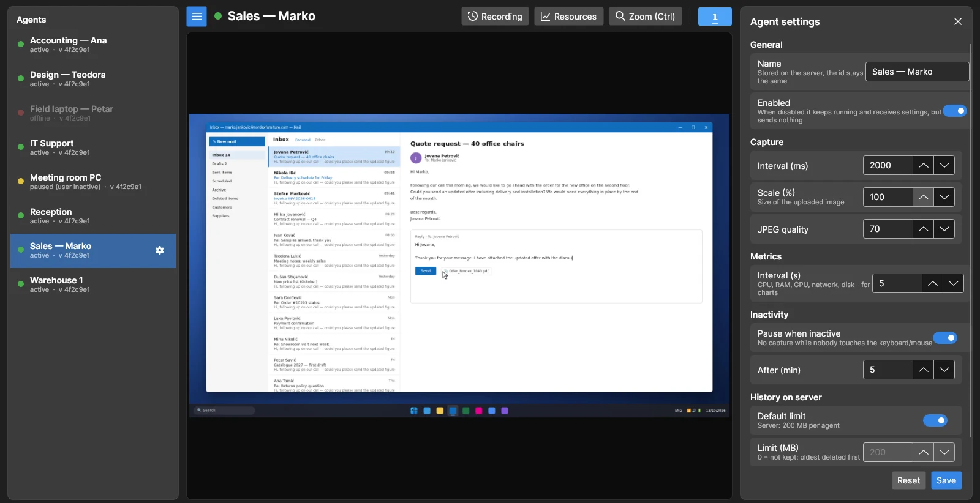980x503 pixels.
Task: Activate Zoom (Ctrl) tool
Action: [x=646, y=17]
